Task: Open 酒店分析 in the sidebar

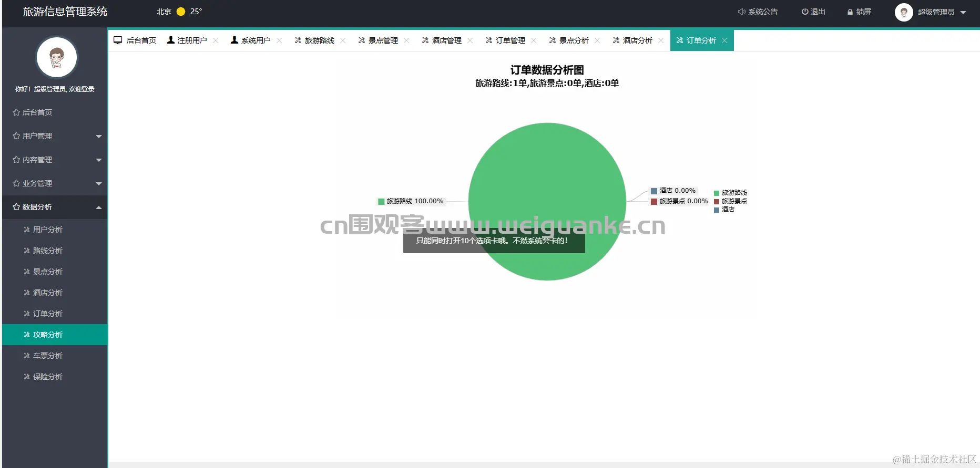Action: click(x=55, y=293)
